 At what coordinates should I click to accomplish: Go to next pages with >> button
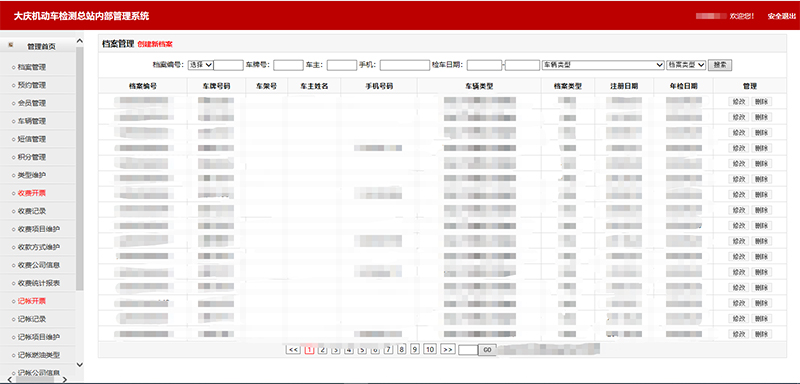(x=447, y=349)
